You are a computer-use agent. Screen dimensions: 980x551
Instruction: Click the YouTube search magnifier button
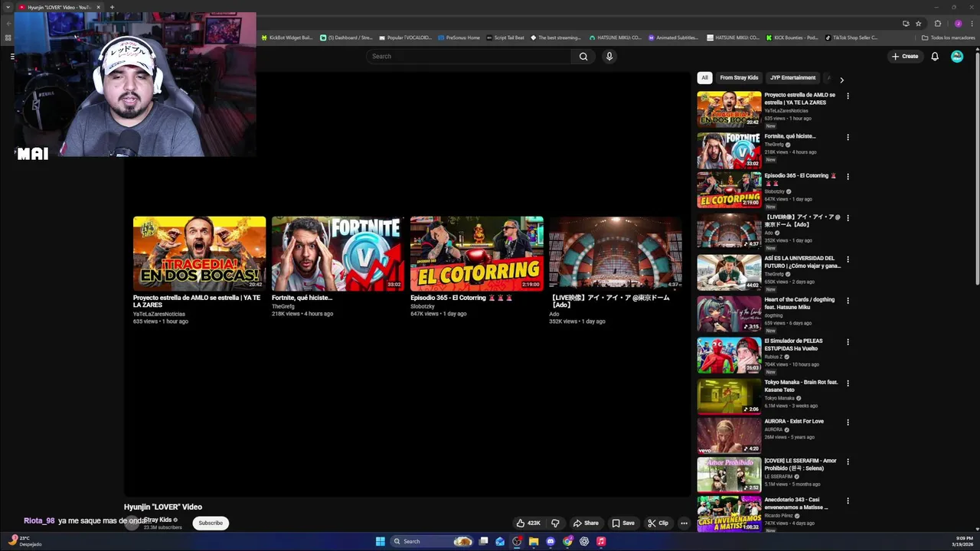pos(583,56)
